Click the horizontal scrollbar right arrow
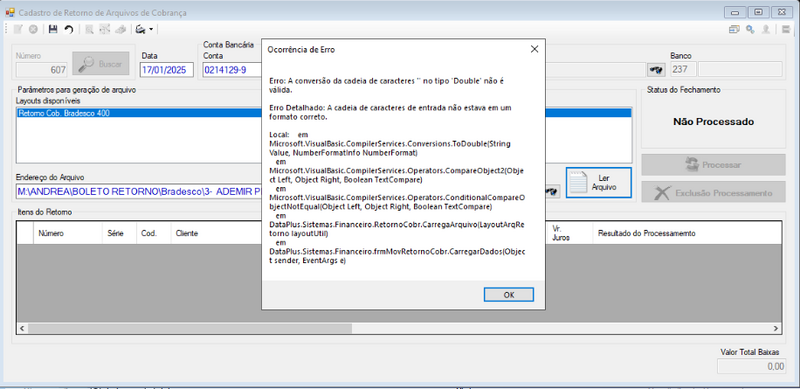The image size is (800, 389). pos(776,328)
